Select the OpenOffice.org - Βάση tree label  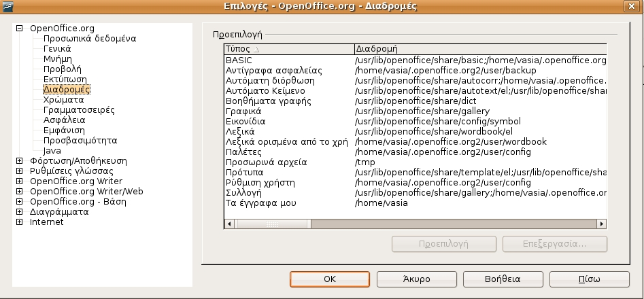(78, 201)
